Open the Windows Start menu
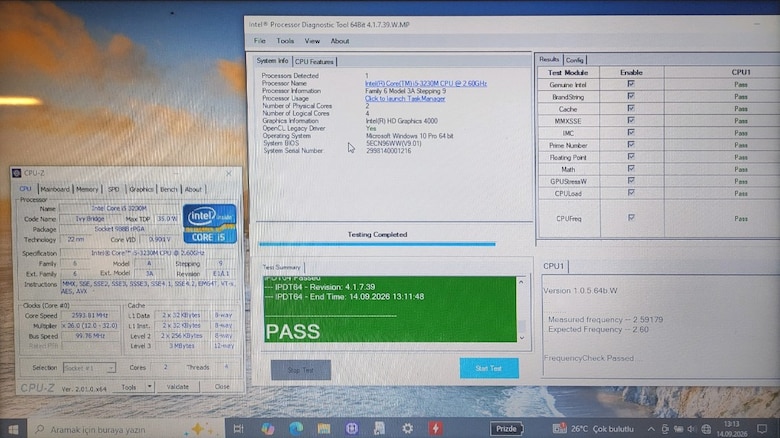 tap(13, 429)
